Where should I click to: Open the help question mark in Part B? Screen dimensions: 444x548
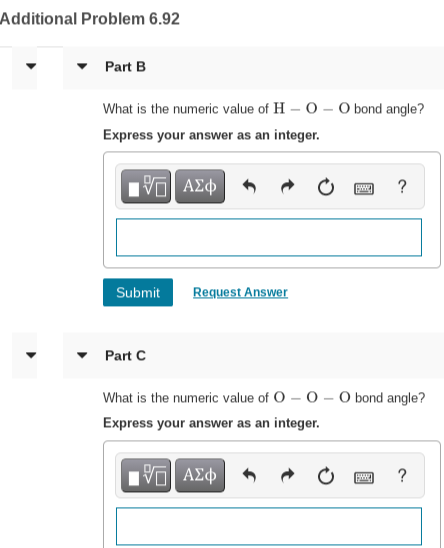pos(402,186)
